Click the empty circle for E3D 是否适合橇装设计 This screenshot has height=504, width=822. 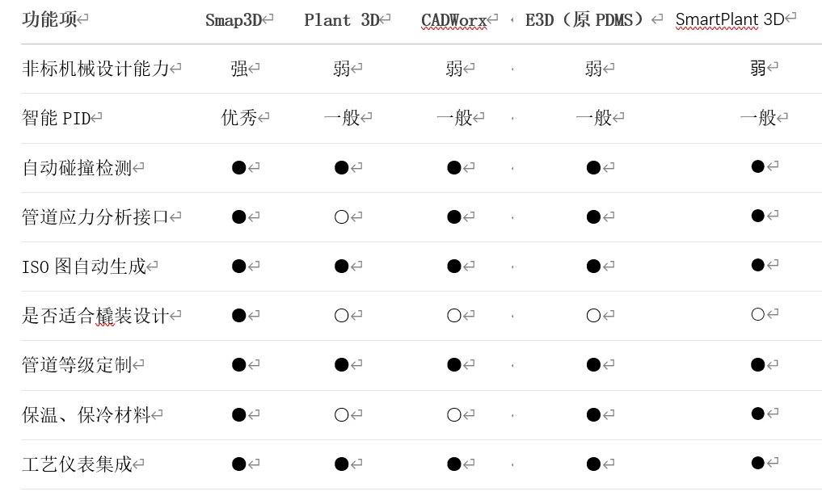tap(593, 316)
